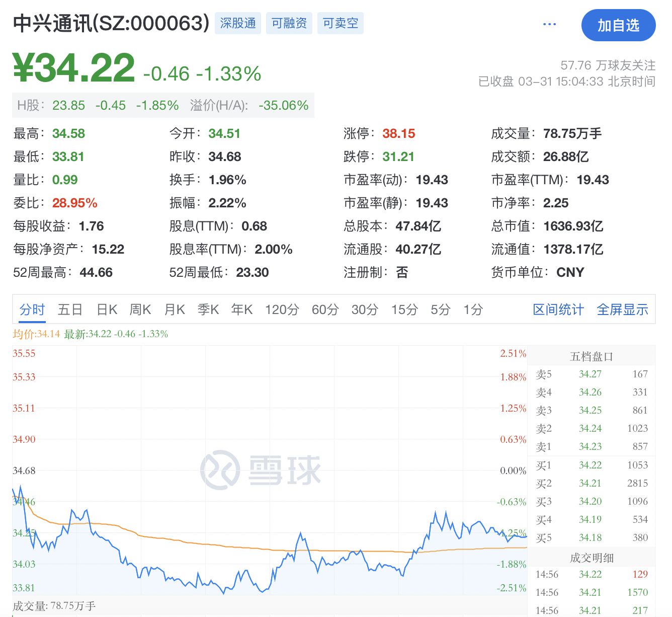Click the 买1 bid price 34.22
672x617 pixels.
pyautogui.click(x=590, y=465)
